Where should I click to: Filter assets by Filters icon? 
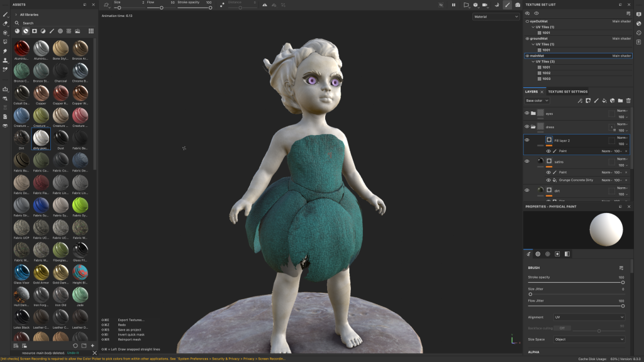coord(43,31)
